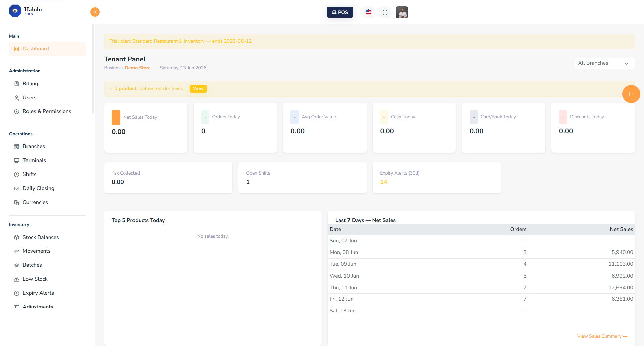This screenshot has width=644, height=346.
Task: Click the orange floating action button
Action: click(631, 94)
